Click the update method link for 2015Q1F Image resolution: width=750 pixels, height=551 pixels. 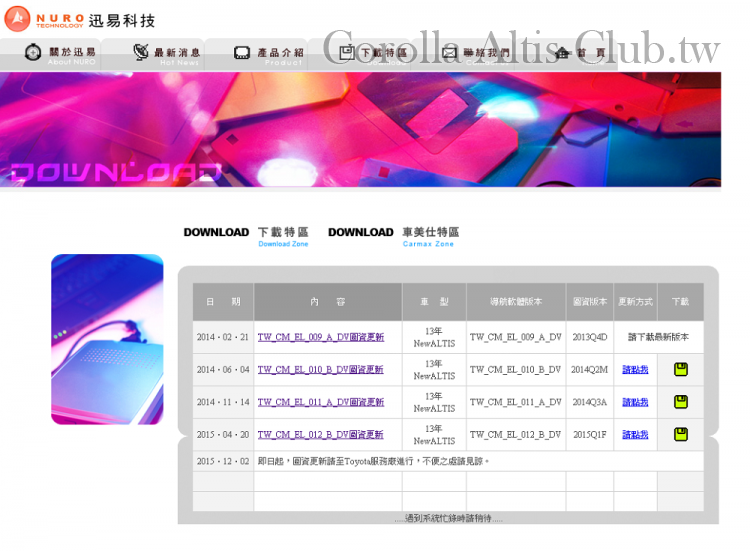click(x=635, y=435)
